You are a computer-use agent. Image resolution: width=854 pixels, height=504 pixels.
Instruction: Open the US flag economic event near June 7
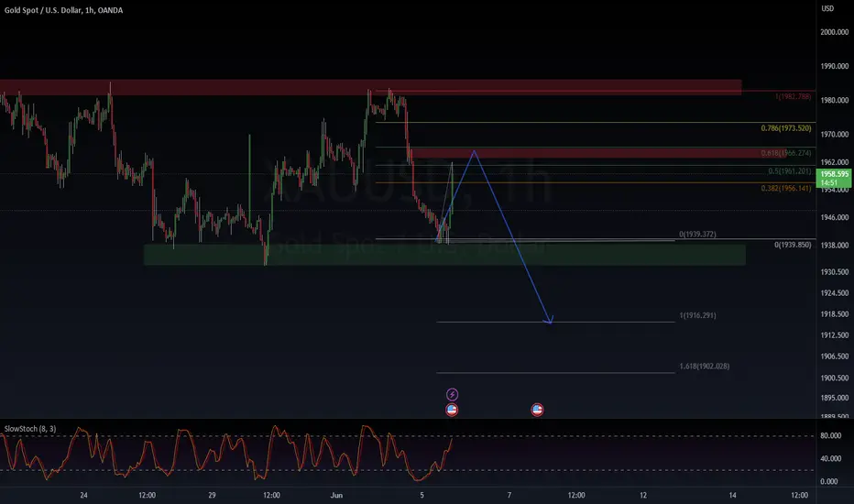click(x=537, y=410)
